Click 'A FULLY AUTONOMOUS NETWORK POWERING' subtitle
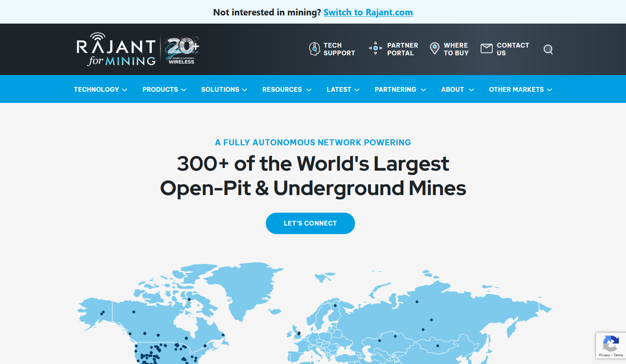 click(x=313, y=142)
